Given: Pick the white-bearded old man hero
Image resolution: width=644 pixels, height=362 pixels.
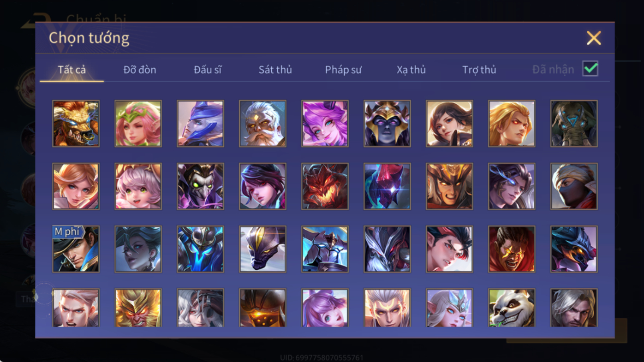Looking at the screenshot, I should tap(262, 124).
